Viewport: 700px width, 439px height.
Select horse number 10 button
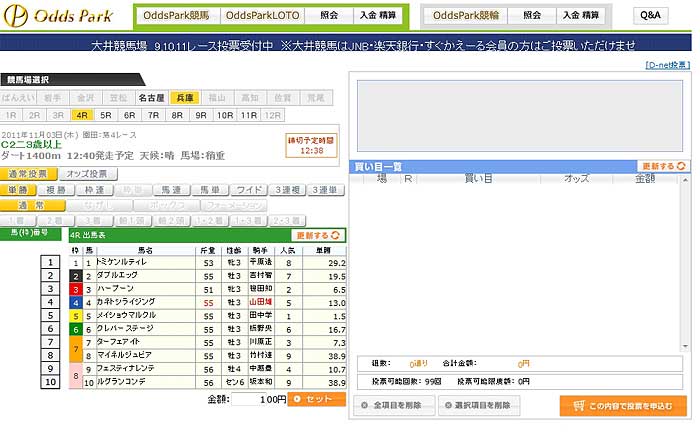tap(49, 381)
